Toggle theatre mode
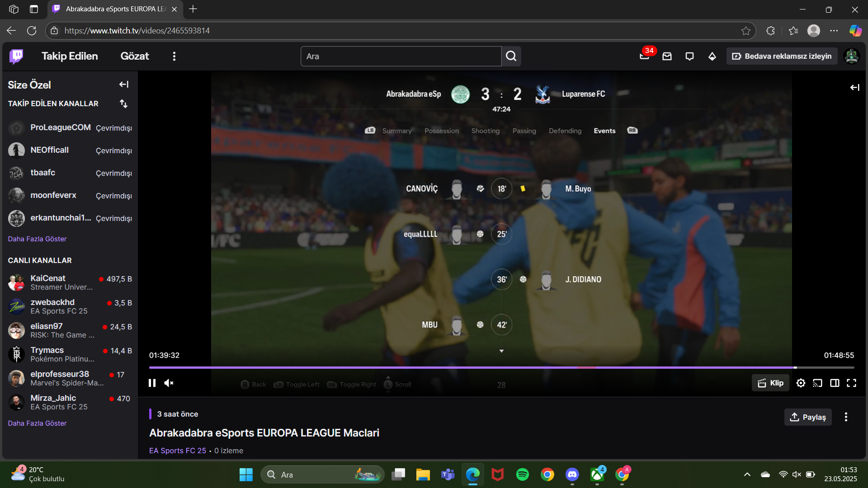The width and height of the screenshot is (868, 488). click(x=835, y=383)
